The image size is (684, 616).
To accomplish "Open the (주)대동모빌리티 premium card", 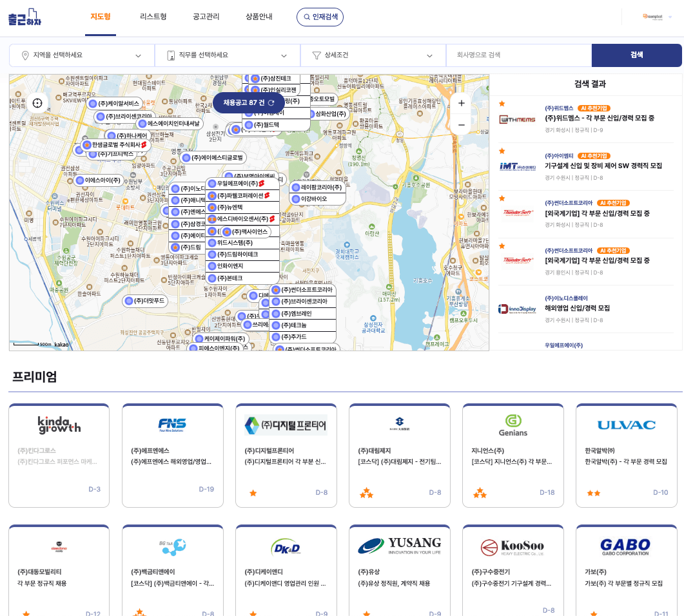I will point(59,571).
